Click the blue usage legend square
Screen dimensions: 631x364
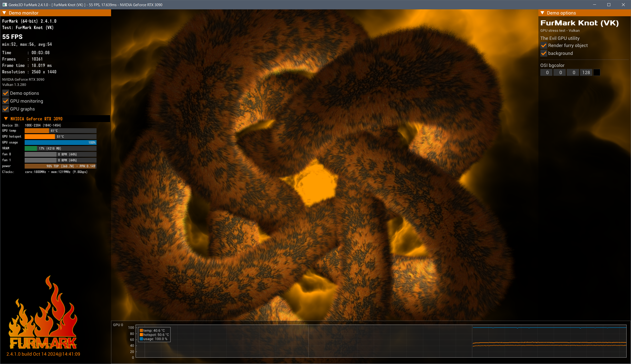pyautogui.click(x=141, y=339)
